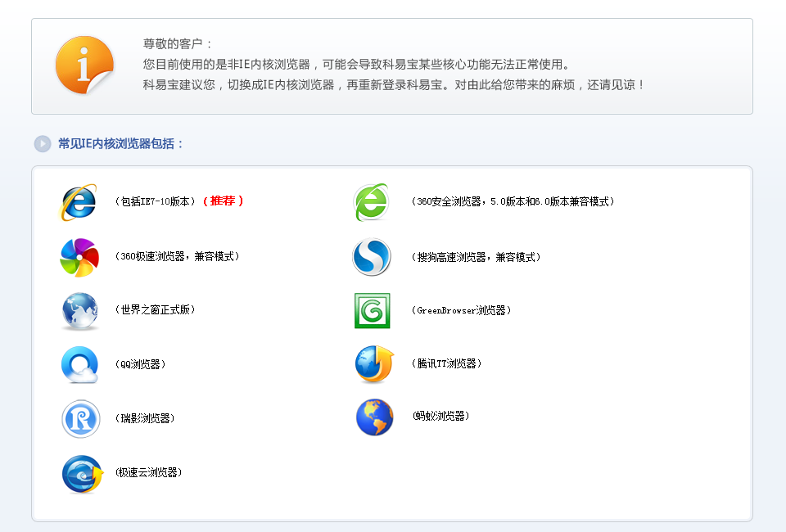Click the Internet Explorer browser icon

[x=79, y=202]
